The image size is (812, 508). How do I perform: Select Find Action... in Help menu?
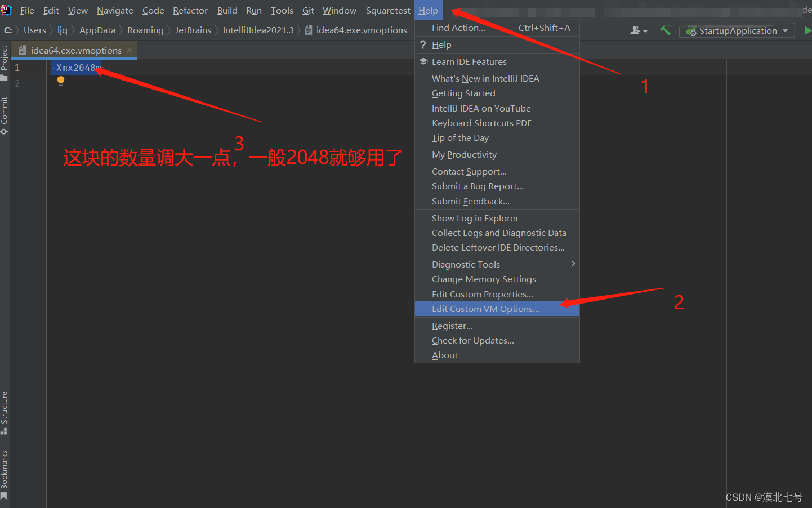[x=497, y=28]
